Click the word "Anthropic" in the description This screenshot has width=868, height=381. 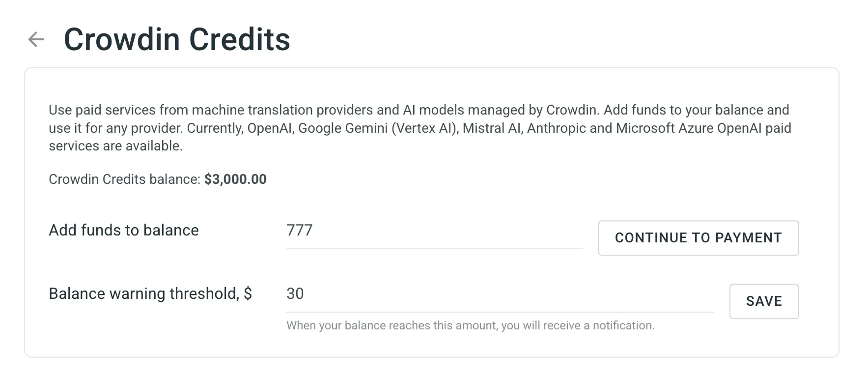click(x=556, y=128)
